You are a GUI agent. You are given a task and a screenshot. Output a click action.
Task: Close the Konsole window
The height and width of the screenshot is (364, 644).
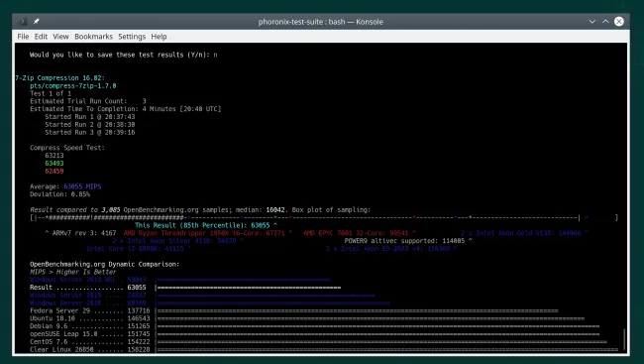tap(619, 22)
